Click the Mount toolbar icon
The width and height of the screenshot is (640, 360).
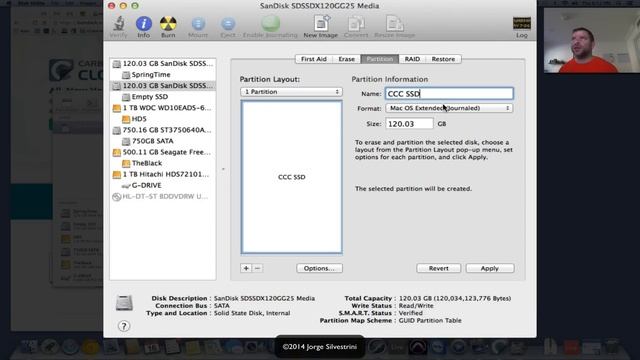[198, 27]
